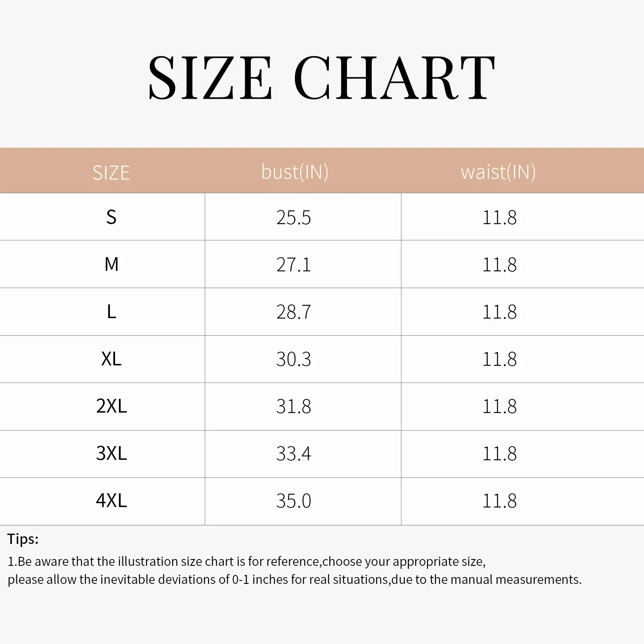Click the 2XL size row label
The height and width of the screenshot is (644, 644).
pyautogui.click(x=111, y=406)
